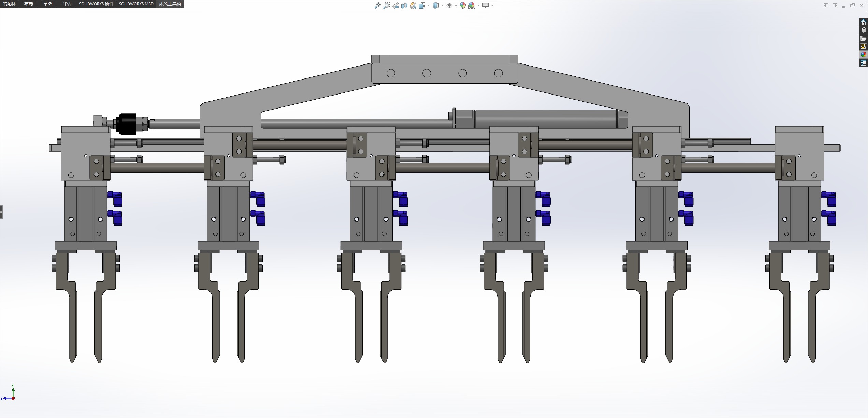Switch to the SOLIDWORKS MBD tab
868x418 pixels.
pyautogui.click(x=136, y=4)
